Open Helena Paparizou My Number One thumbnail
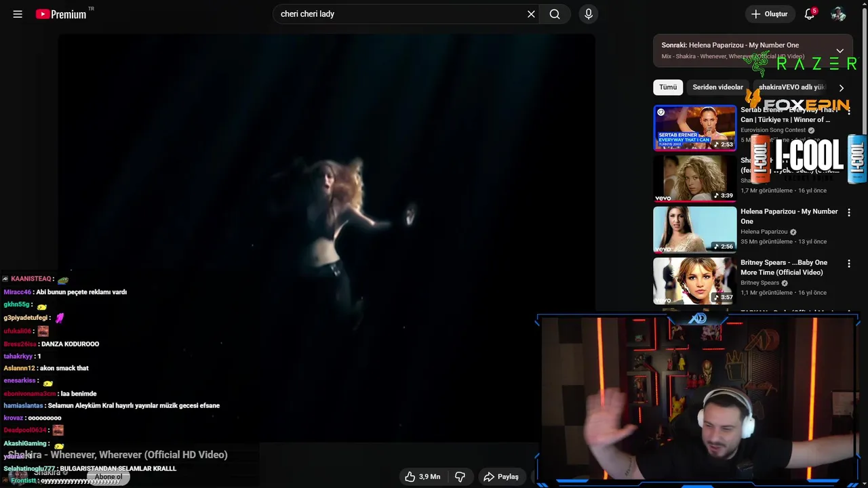Screen dimensions: 868x488 (x=694, y=229)
